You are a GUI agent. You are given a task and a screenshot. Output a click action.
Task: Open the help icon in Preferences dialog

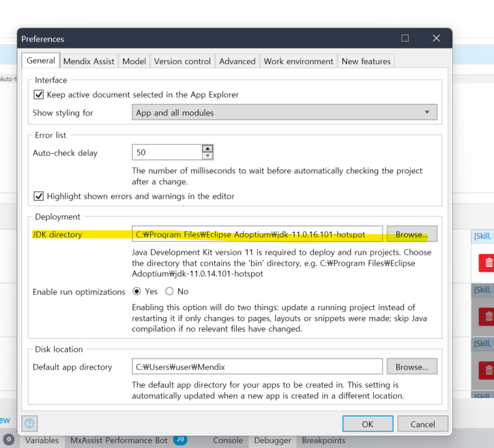tap(29, 423)
